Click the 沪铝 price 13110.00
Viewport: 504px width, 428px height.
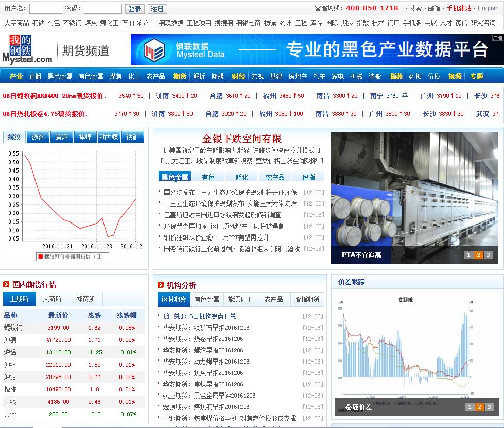pos(58,352)
